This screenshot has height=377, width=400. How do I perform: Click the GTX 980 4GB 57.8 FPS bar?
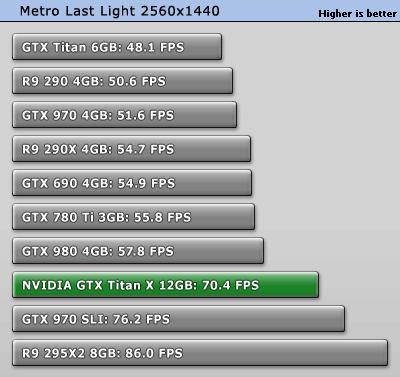pyautogui.click(x=138, y=251)
